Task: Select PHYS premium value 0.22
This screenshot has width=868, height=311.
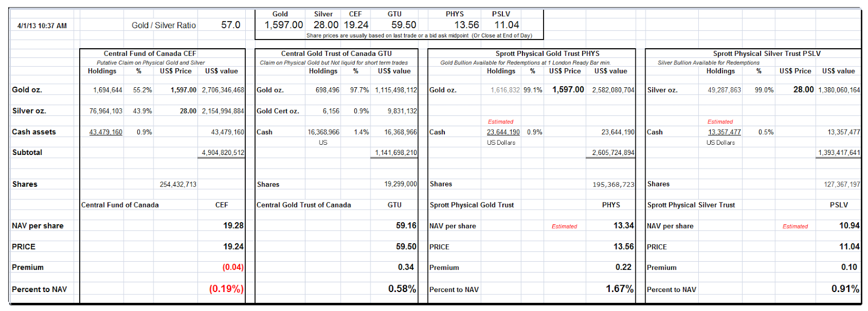Action: [623, 267]
